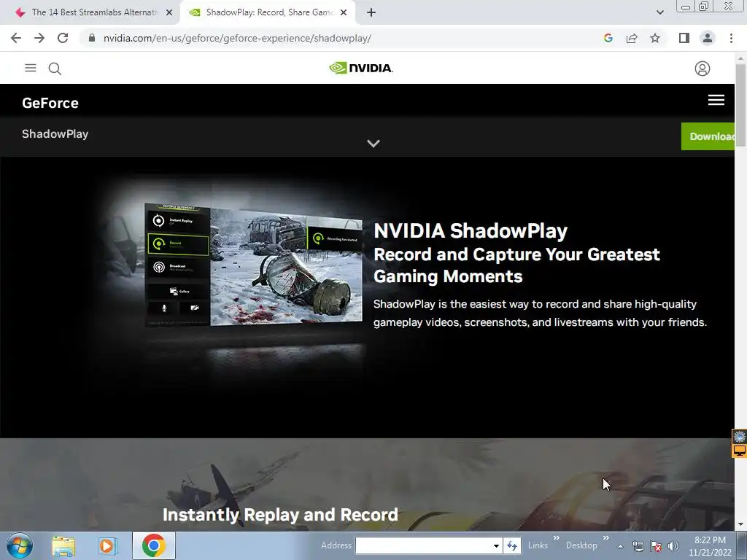Click the green Download button
The image size is (747, 560).
[708, 136]
